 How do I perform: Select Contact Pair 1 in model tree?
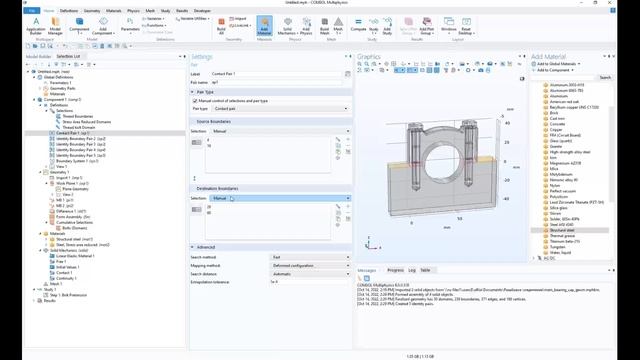tap(73, 133)
